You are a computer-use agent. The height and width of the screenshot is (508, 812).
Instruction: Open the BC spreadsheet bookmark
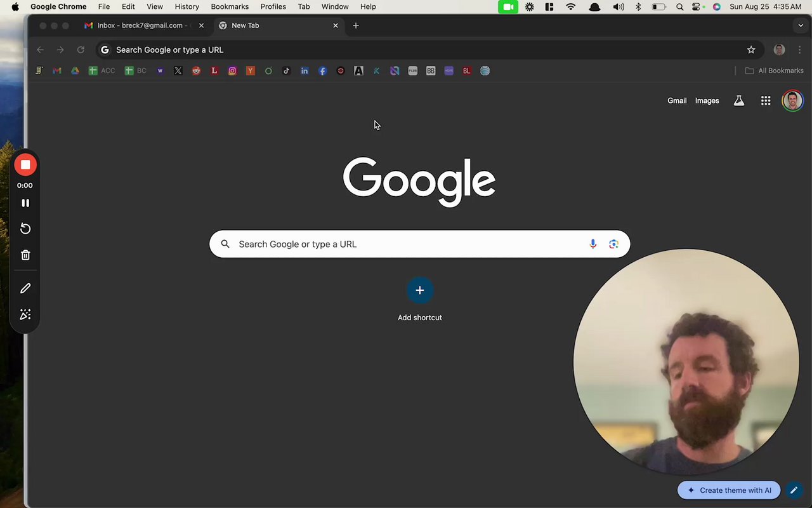coord(136,70)
